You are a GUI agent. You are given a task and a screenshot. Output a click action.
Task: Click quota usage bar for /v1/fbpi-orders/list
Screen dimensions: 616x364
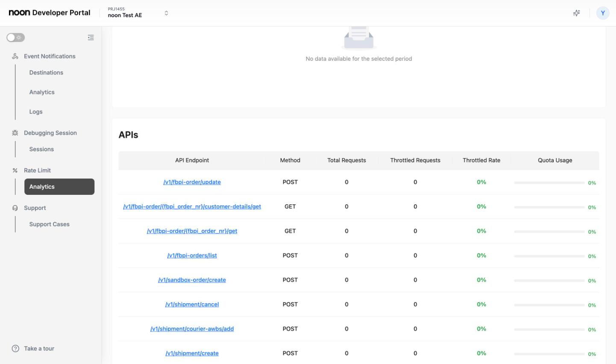(549, 256)
